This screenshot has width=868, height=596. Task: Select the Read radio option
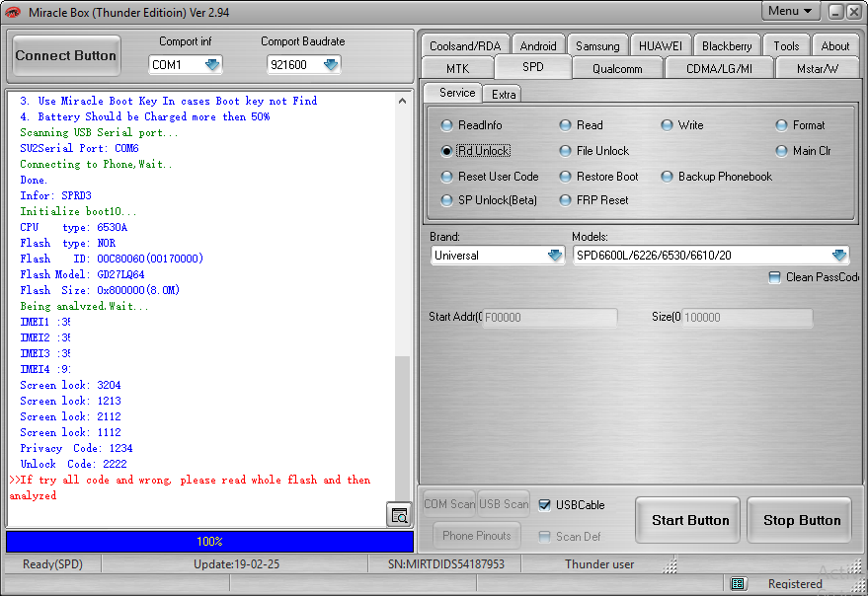(x=582, y=125)
